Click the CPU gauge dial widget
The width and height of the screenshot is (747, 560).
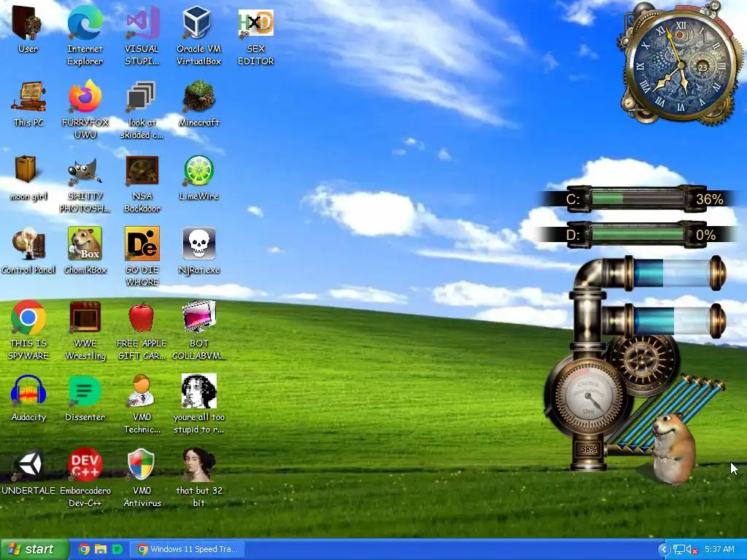click(589, 396)
